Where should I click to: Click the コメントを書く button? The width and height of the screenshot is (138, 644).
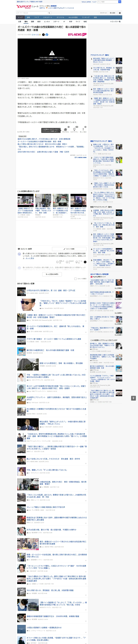69,249
